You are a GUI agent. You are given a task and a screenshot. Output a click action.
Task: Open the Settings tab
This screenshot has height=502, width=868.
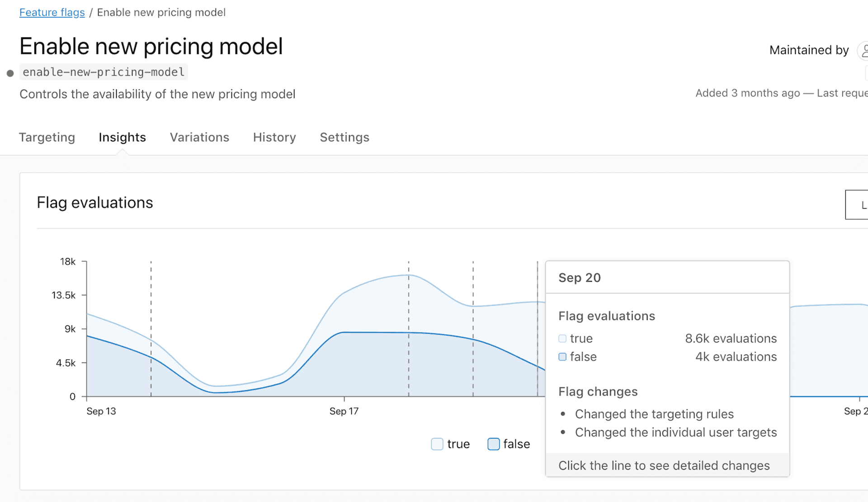pyautogui.click(x=344, y=137)
